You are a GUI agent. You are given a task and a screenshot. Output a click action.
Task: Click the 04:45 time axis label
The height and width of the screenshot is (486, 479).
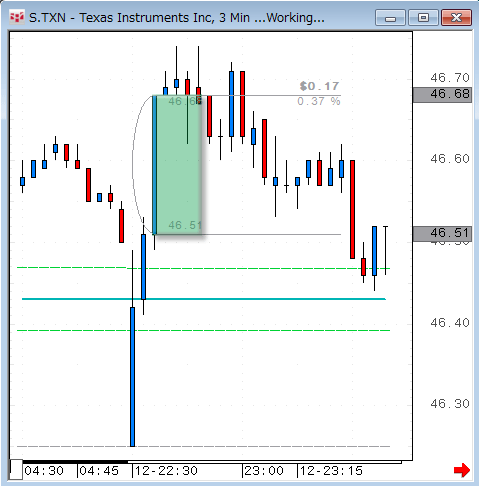pyautogui.click(x=99, y=471)
